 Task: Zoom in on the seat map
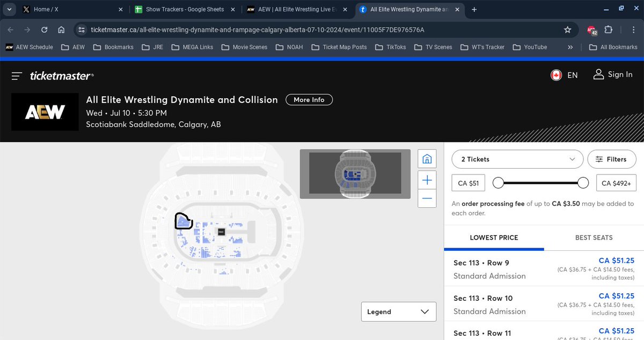point(427,179)
